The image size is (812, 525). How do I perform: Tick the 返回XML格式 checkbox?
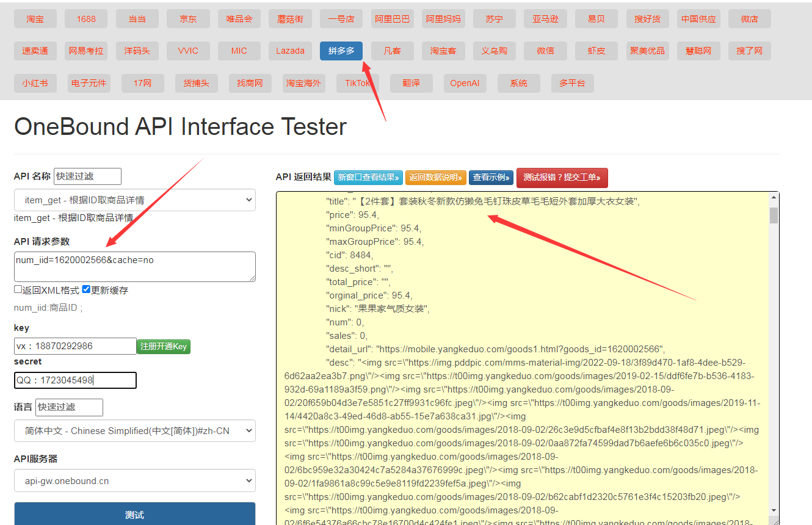[x=18, y=289]
